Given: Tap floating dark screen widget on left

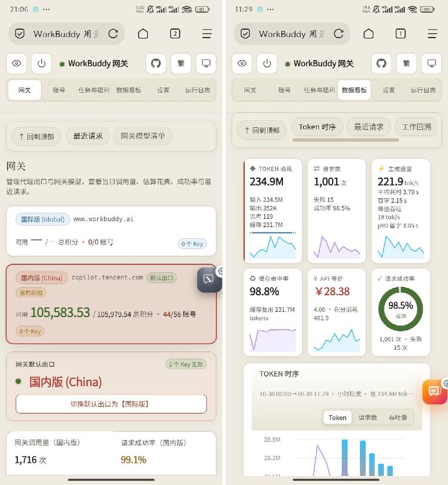Looking at the screenshot, I should tap(209, 279).
